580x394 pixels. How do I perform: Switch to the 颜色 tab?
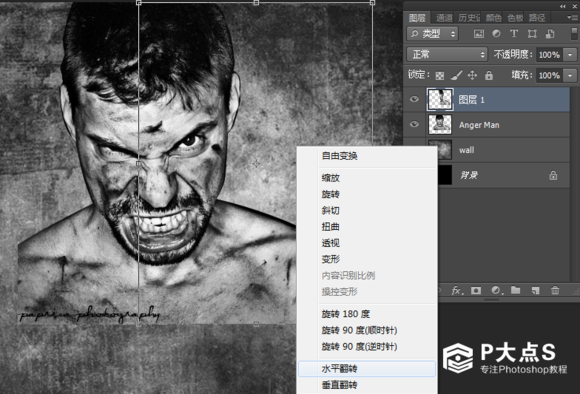click(493, 18)
